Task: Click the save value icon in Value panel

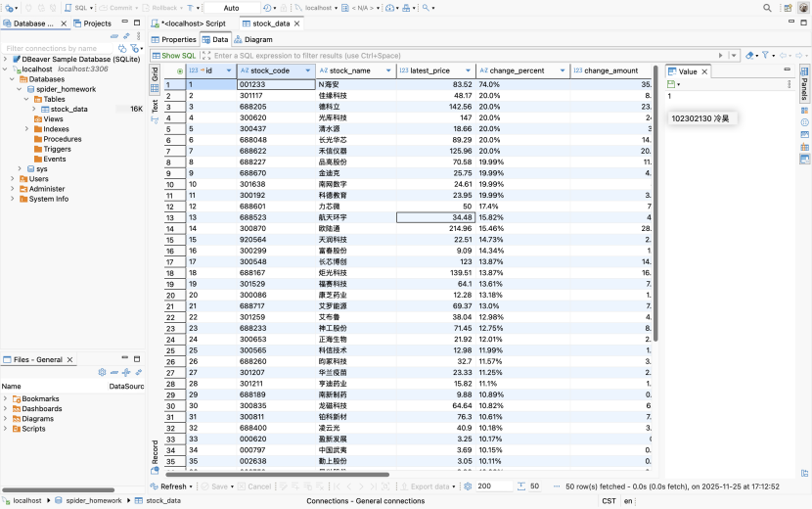Action: (671, 84)
